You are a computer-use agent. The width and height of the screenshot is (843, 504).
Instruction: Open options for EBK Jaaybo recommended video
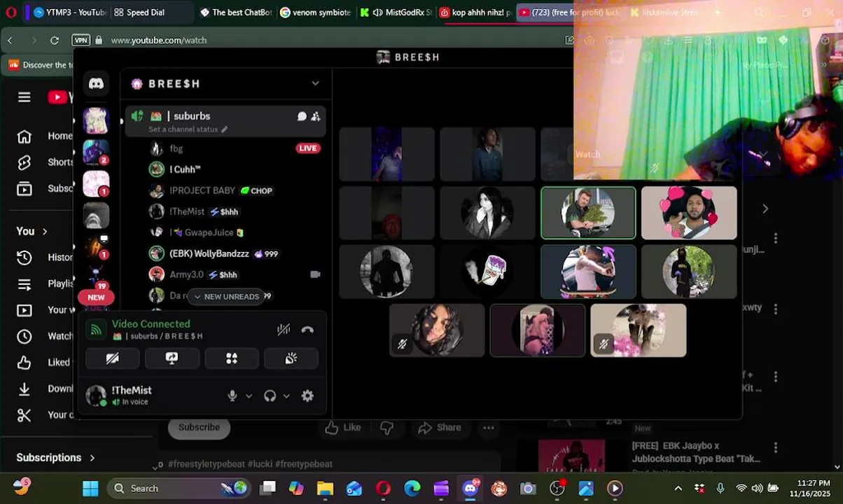point(775,448)
